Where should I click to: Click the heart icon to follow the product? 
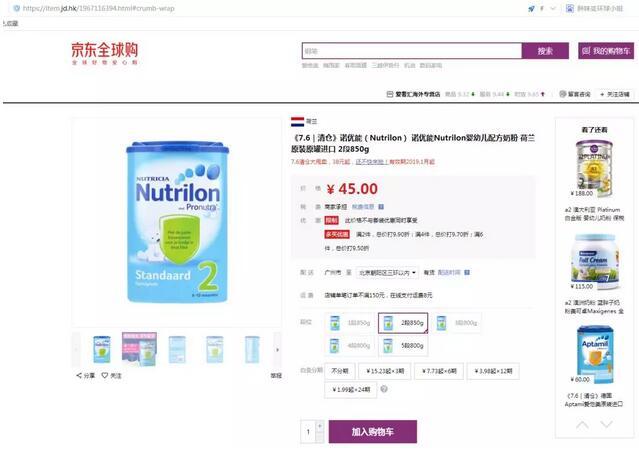click(x=105, y=375)
